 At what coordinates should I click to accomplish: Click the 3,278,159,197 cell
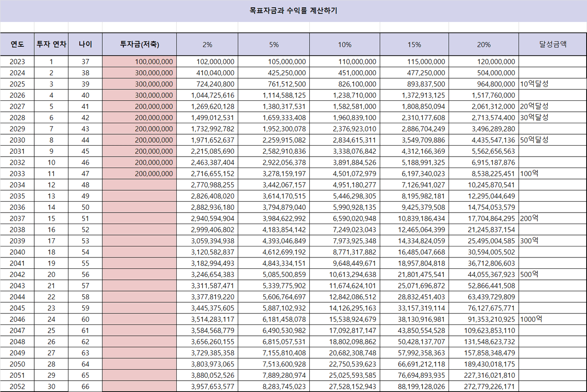[274, 174]
